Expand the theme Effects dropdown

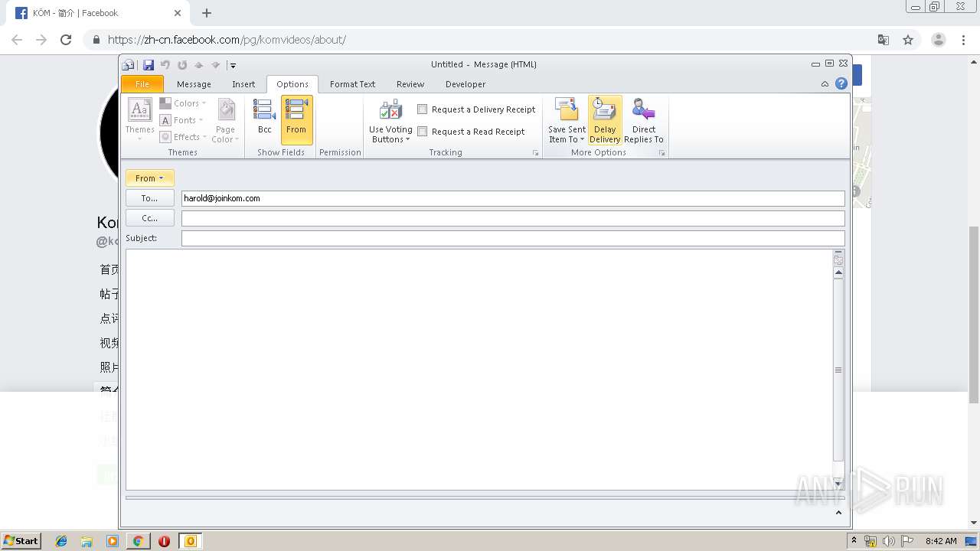(184, 137)
